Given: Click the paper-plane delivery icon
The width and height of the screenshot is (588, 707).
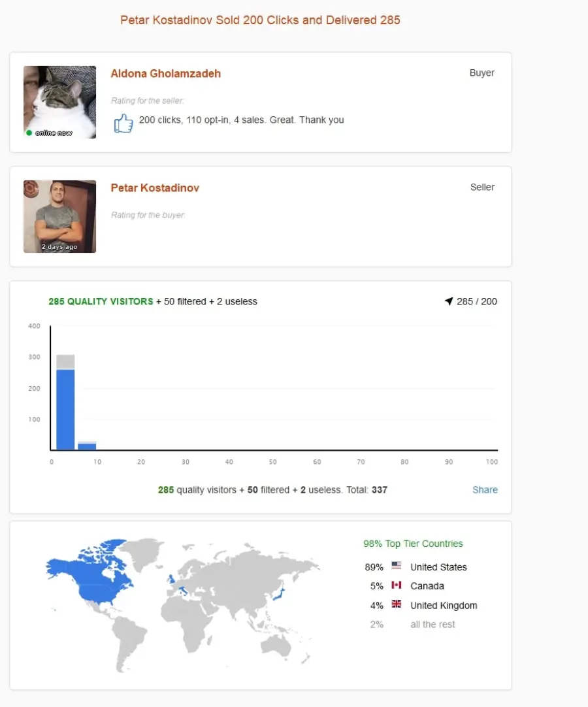Looking at the screenshot, I should coord(449,301).
